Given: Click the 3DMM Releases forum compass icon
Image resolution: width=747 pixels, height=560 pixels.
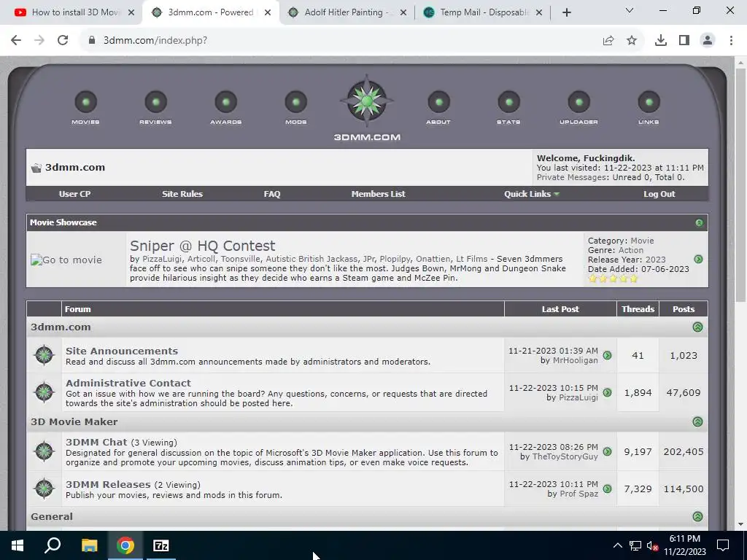Looking at the screenshot, I should pos(44,489).
